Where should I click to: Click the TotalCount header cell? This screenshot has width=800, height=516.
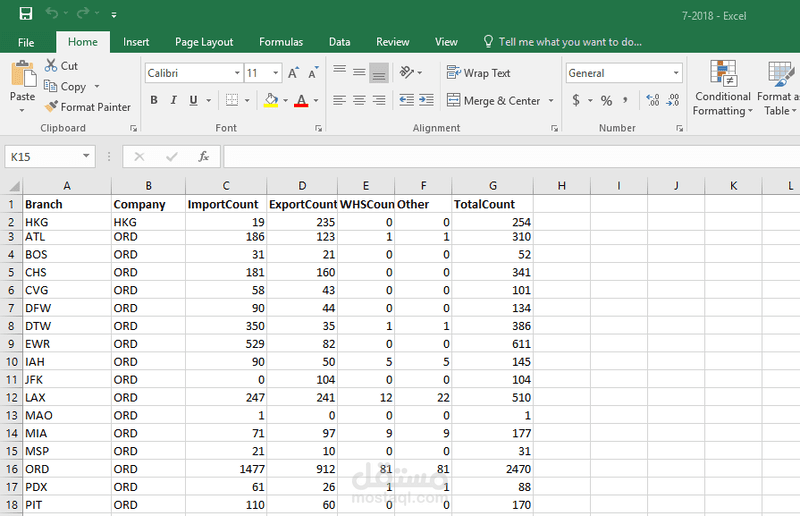tap(492, 204)
